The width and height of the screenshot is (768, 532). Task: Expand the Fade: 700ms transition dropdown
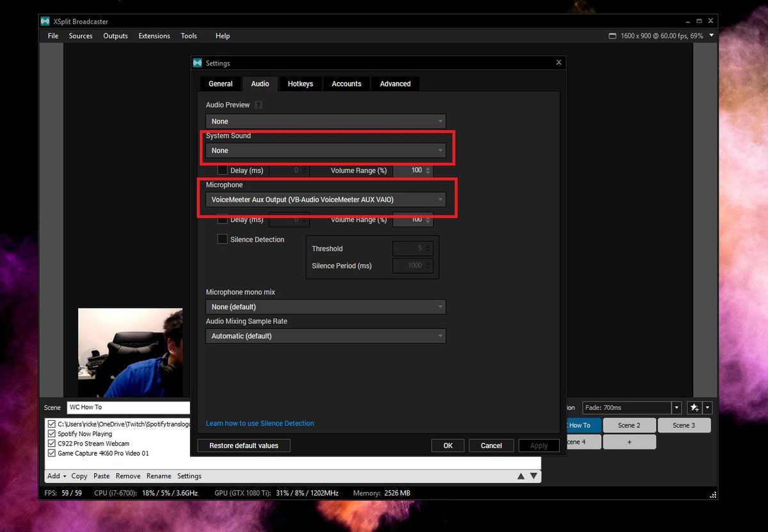[676, 407]
